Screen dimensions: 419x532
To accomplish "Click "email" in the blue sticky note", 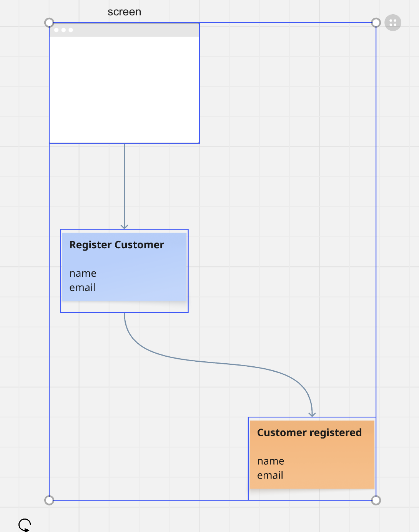I will click(x=82, y=288).
